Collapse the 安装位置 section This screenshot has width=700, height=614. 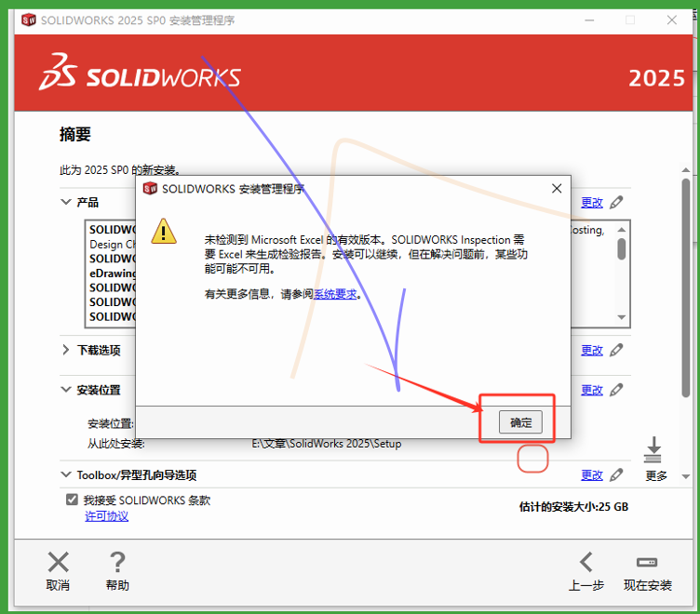pyautogui.click(x=65, y=390)
